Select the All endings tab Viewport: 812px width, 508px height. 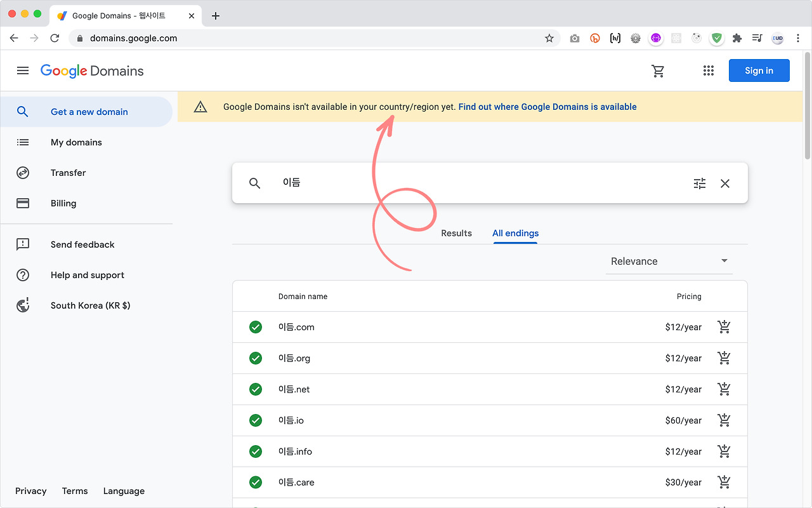[x=515, y=233]
